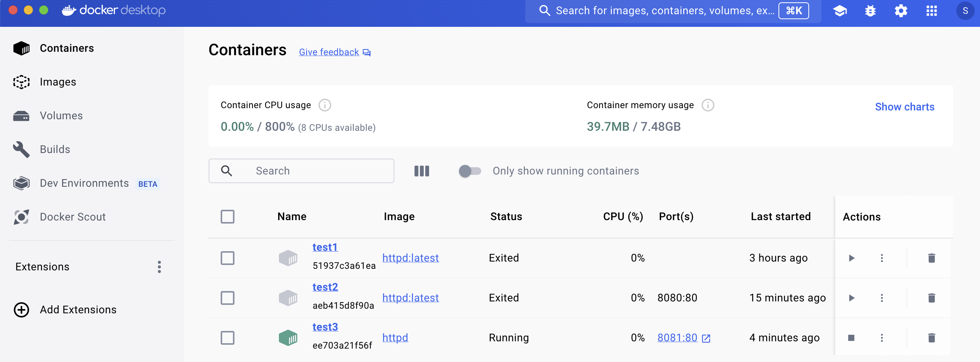Sort by the Last started column header
980x362 pixels.
click(x=781, y=217)
